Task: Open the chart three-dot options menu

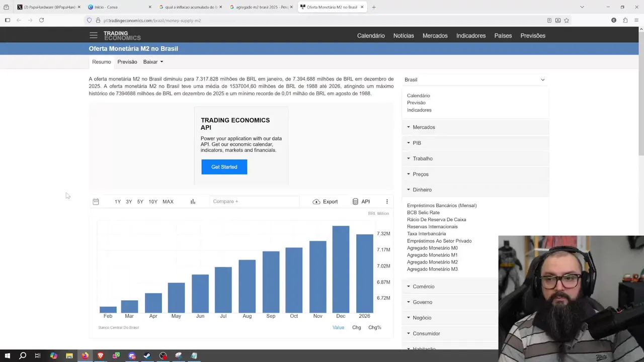Action: tap(387, 202)
